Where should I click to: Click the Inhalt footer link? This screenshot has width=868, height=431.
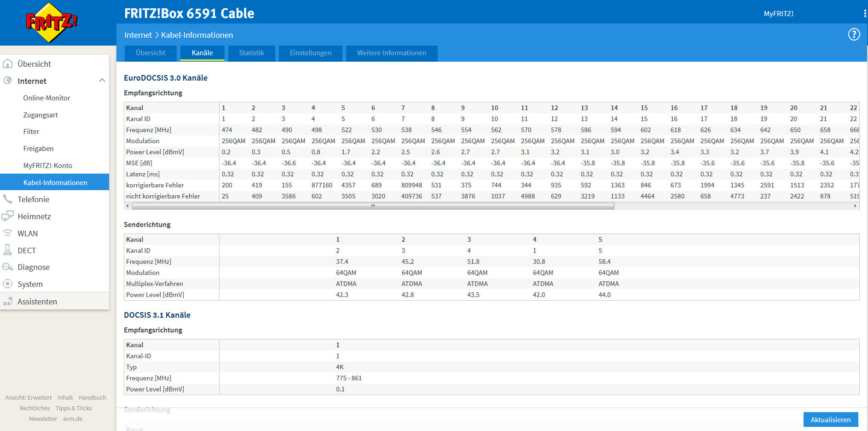point(65,397)
